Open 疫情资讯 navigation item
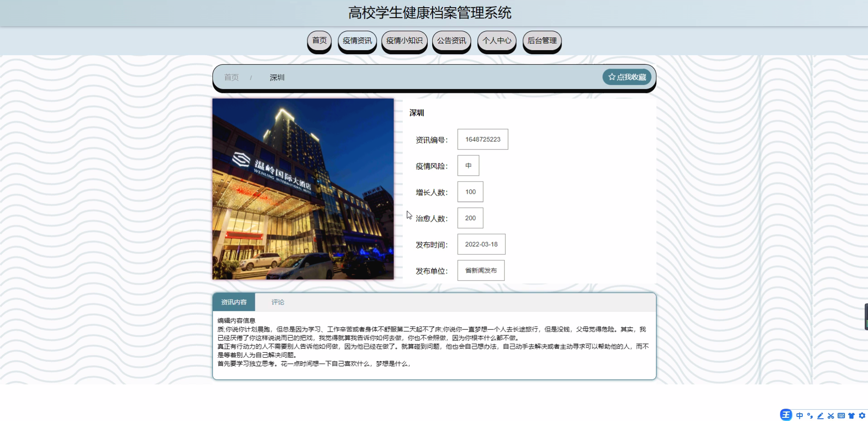Screen dimensions: 868x421 tap(357, 41)
